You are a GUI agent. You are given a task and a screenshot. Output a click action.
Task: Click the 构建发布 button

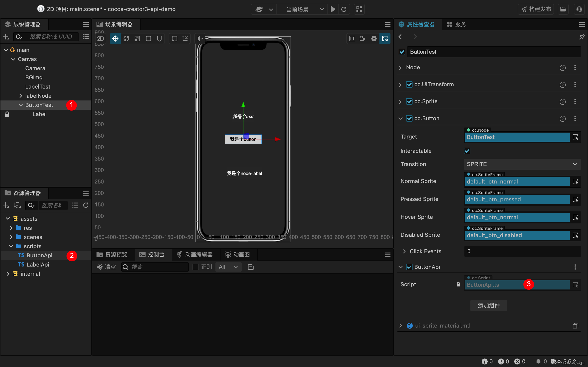[x=536, y=9]
